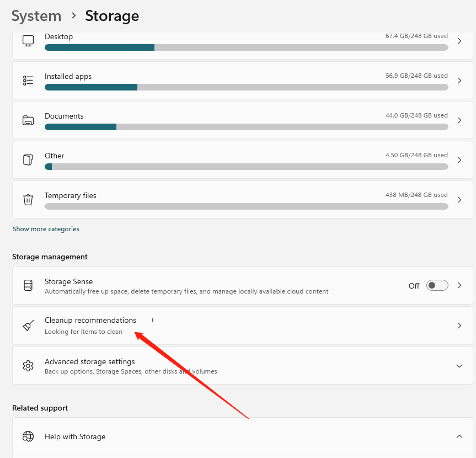Click the Help with Storage globe icon

tap(28, 436)
